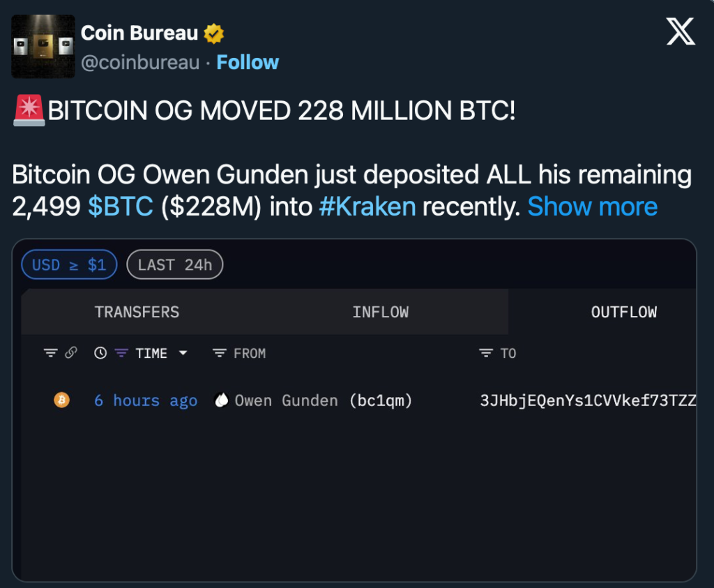The image size is (714, 588).
Task: Expand tweet with Show more
Action: click(x=592, y=206)
